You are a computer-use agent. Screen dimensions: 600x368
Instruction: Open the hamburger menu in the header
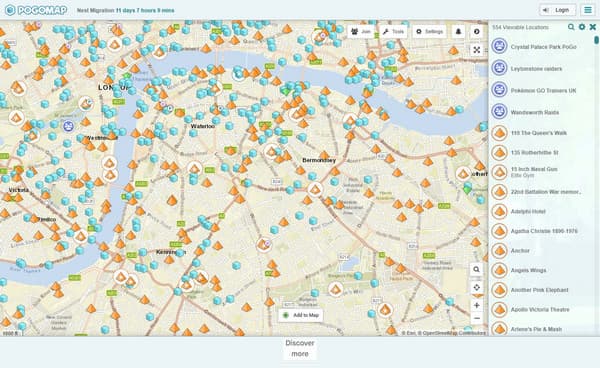pyautogui.click(x=588, y=10)
